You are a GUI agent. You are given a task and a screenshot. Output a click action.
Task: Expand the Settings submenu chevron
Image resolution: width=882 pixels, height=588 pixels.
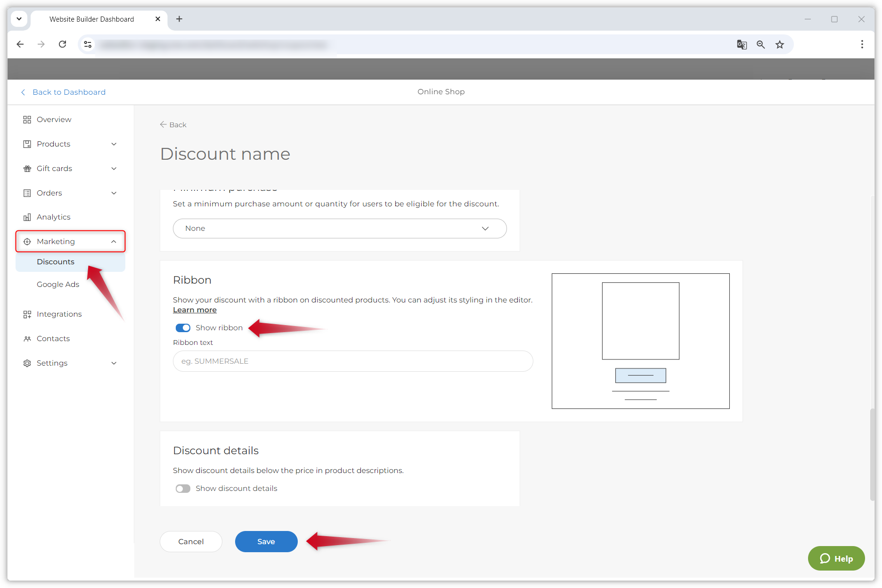pos(114,363)
